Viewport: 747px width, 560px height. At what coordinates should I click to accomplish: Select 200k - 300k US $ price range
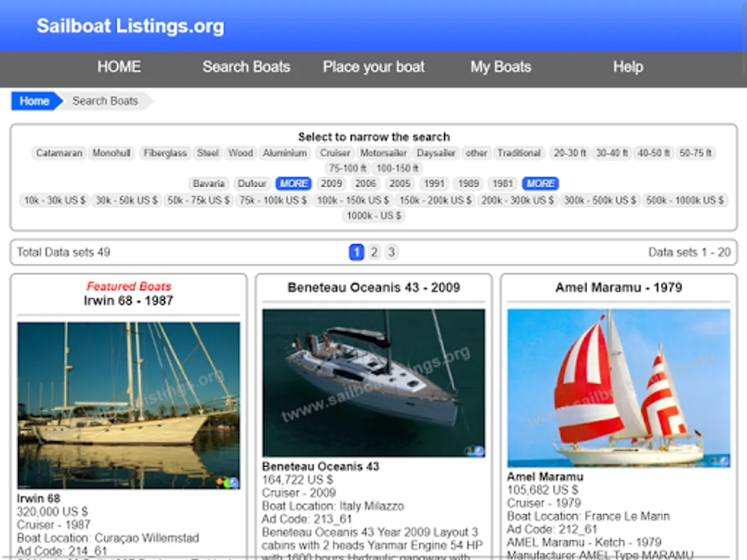click(517, 200)
